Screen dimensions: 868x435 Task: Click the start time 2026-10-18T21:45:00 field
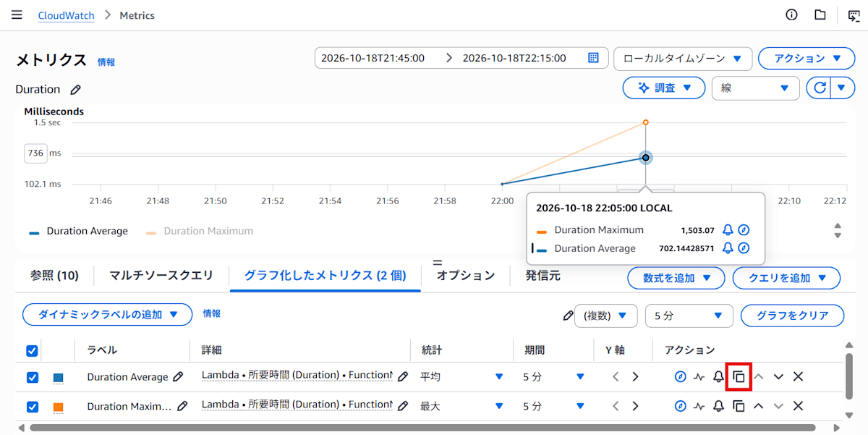point(373,58)
